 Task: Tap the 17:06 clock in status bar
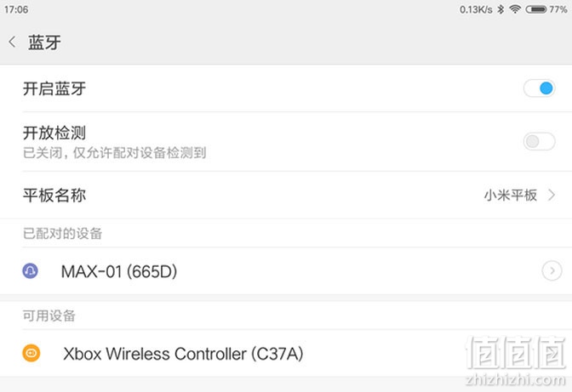pos(16,9)
